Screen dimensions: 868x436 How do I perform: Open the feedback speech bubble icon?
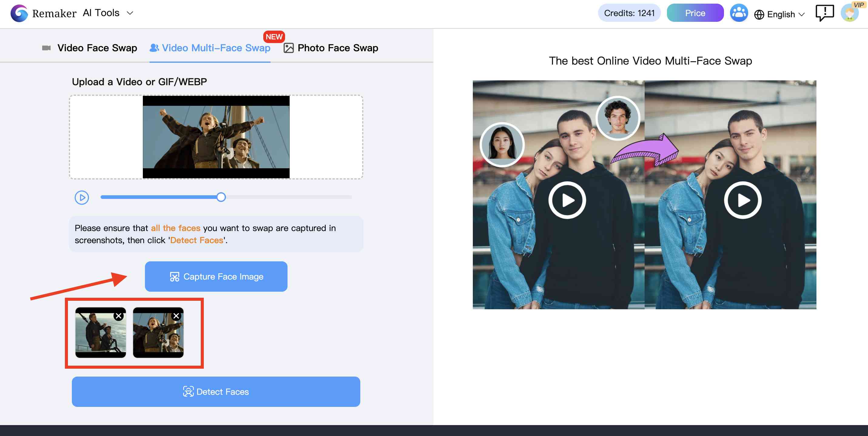tap(825, 13)
